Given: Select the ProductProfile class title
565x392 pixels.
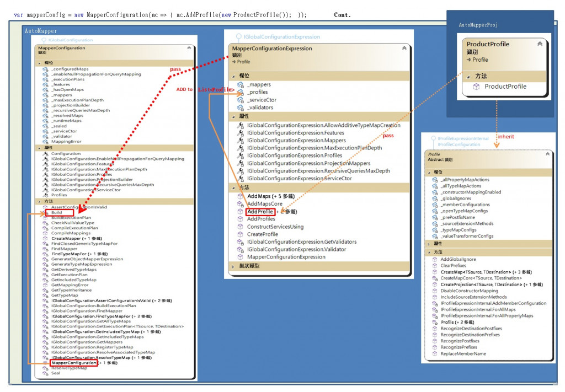Looking at the screenshot, I should tap(488, 44).
